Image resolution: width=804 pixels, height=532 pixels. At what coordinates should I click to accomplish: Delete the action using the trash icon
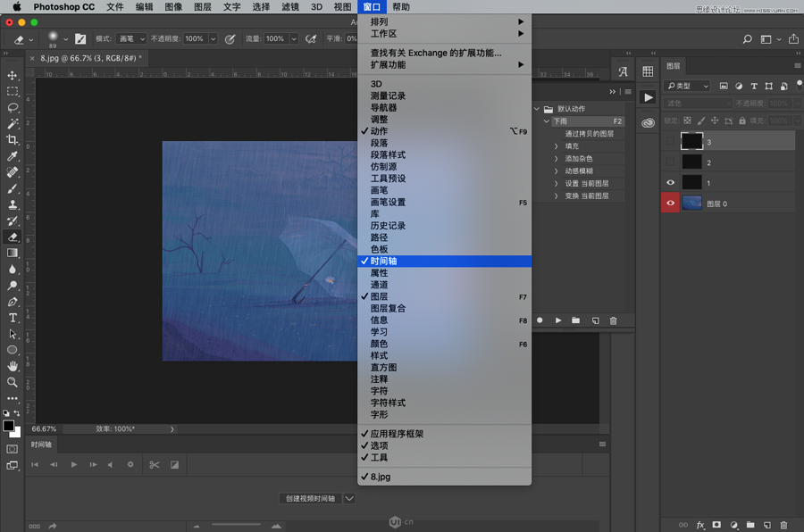tap(613, 320)
